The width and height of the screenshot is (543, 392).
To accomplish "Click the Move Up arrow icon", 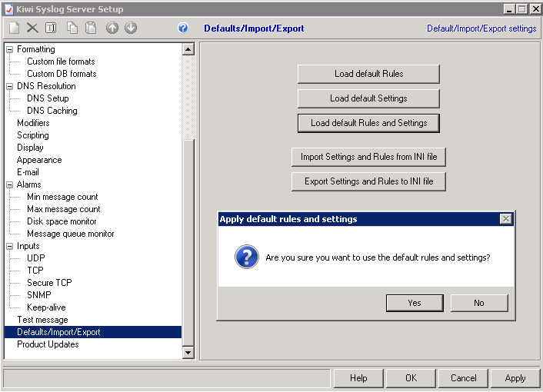I will [112, 28].
